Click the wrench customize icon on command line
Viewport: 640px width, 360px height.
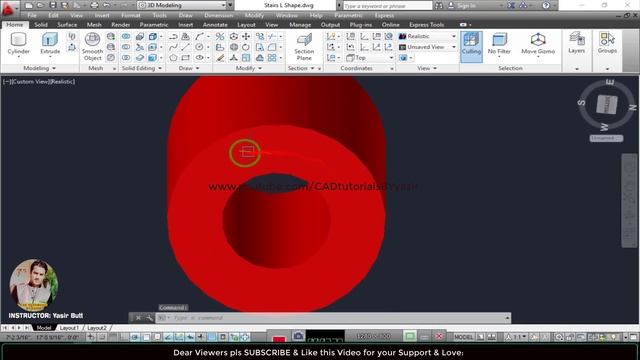[x=149, y=318]
